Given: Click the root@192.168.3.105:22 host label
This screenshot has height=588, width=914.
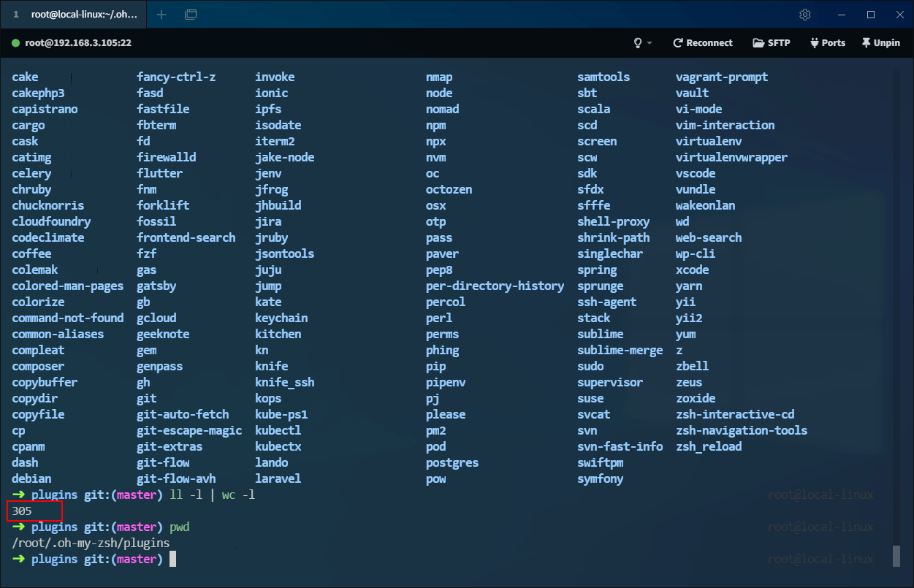Looking at the screenshot, I should coord(77,43).
